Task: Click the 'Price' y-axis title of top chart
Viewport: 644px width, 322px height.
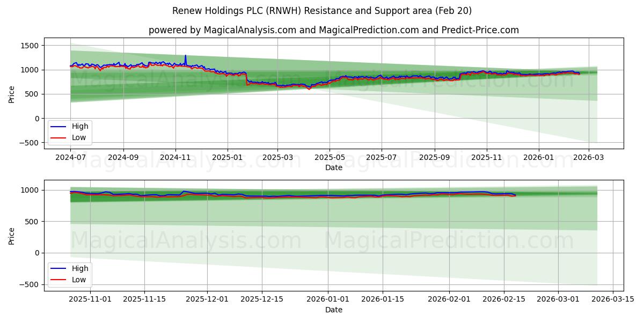Action: click(12, 94)
